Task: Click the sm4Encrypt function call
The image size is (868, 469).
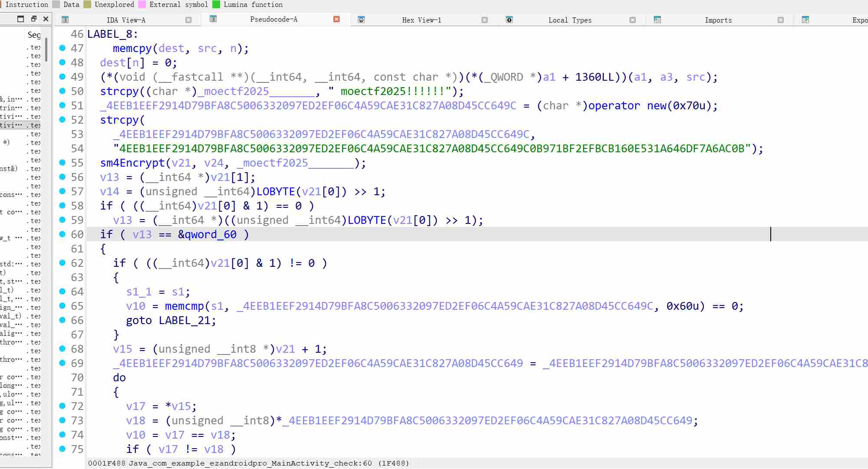Action: point(132,163)
